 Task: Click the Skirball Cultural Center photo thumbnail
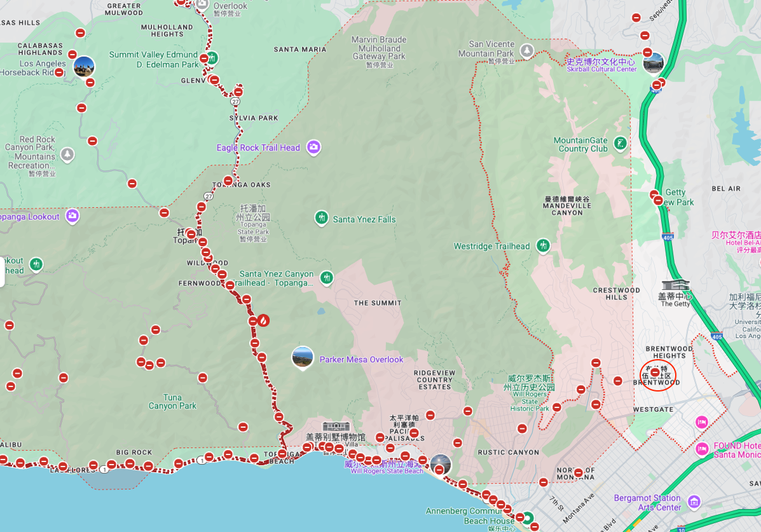click(653, 63)
